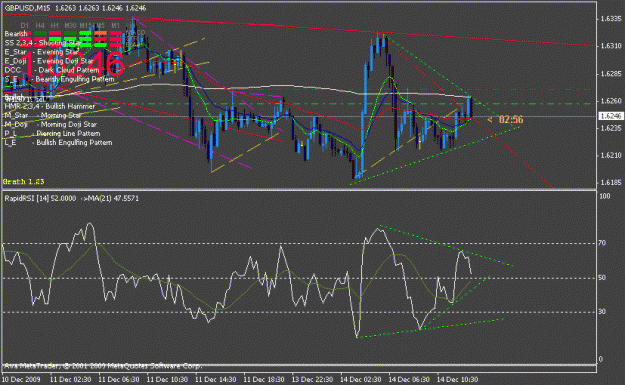Click the 1.6185 price axis label
This screenshot has height=385, width=625.
(611, 183)
